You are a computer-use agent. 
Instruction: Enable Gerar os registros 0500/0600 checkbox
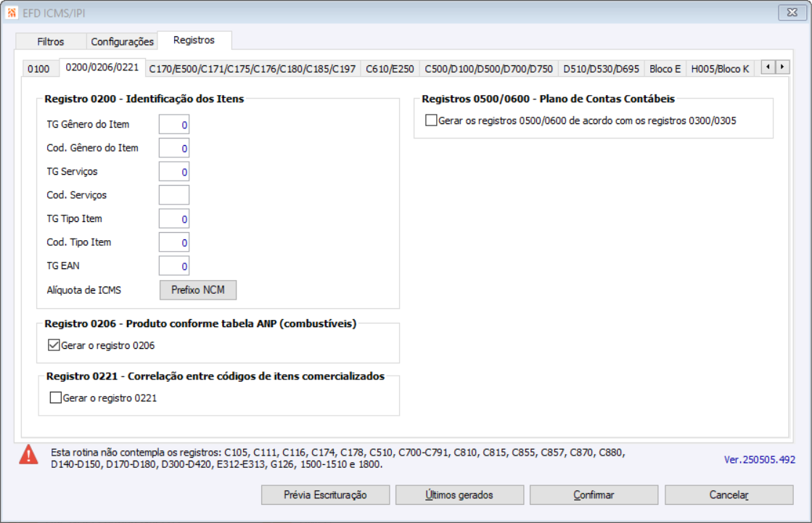click(431, 120)
